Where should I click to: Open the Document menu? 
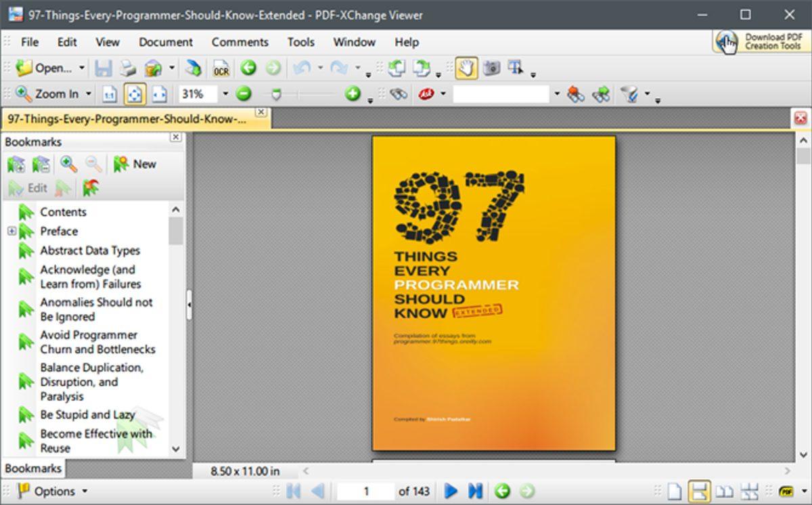click(166, 42)
